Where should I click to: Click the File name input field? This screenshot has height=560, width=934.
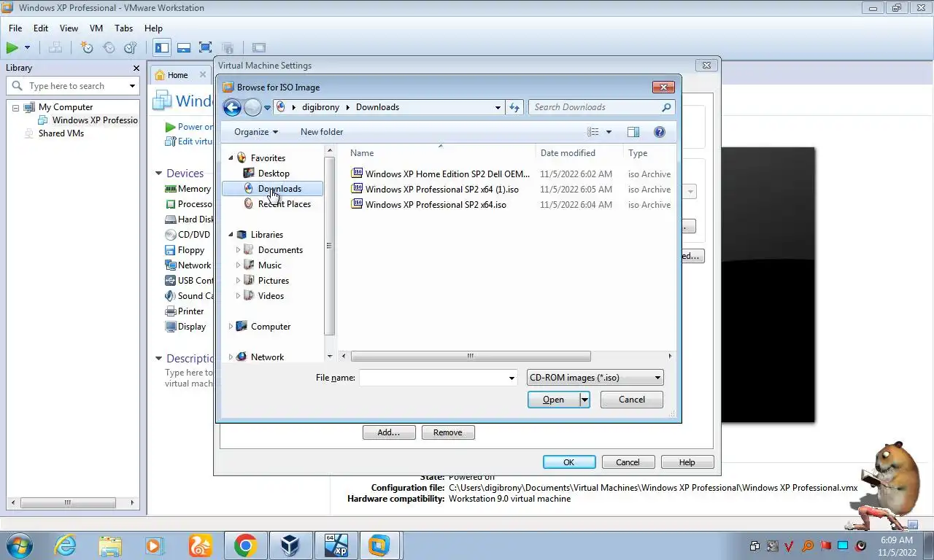pyautogui.click(x=433, y=378)
